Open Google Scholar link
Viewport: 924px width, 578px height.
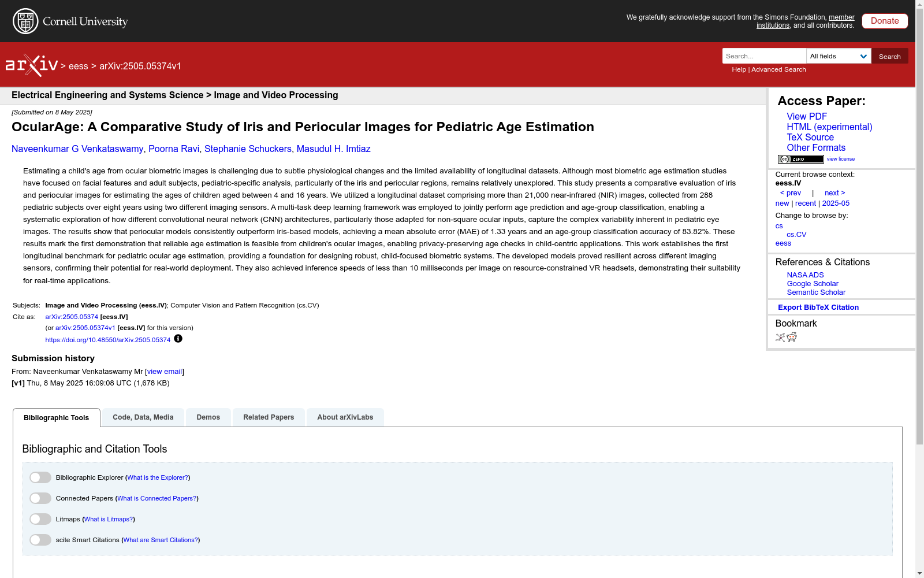(813, 284)
